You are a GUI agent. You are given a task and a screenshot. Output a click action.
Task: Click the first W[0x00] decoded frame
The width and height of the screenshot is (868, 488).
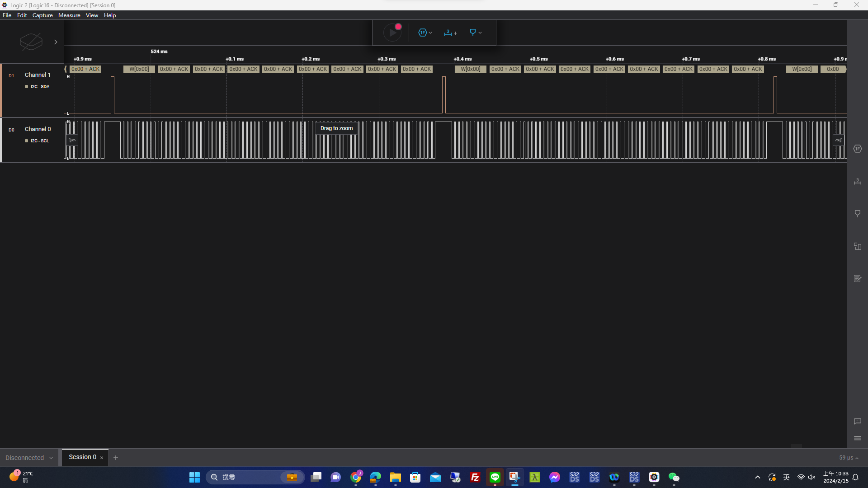139,69
